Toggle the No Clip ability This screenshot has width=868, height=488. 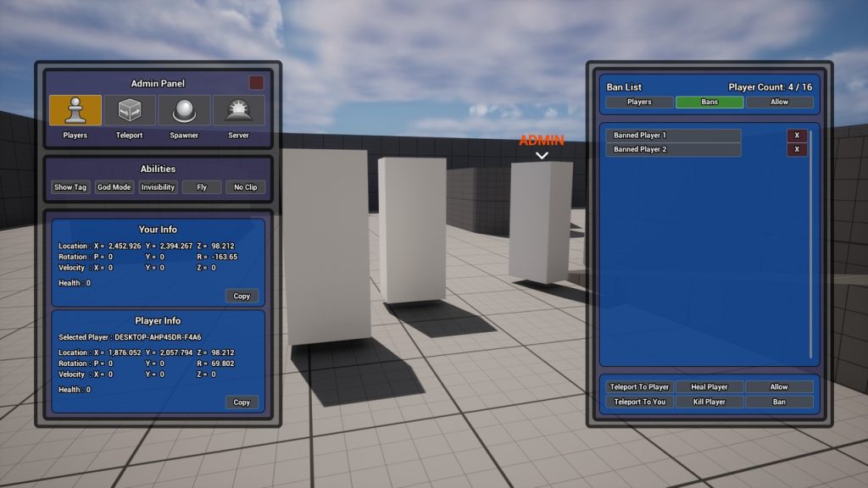(x=245, y=187)
